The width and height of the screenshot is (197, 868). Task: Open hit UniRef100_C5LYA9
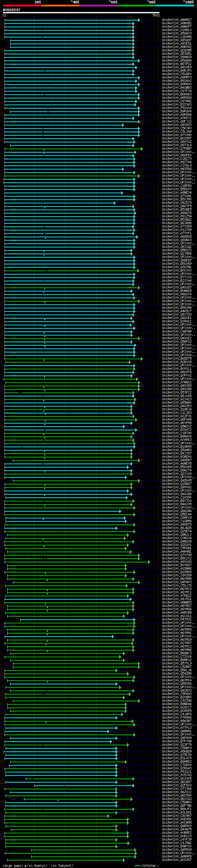pyautogui.click(x=177, y=132)
